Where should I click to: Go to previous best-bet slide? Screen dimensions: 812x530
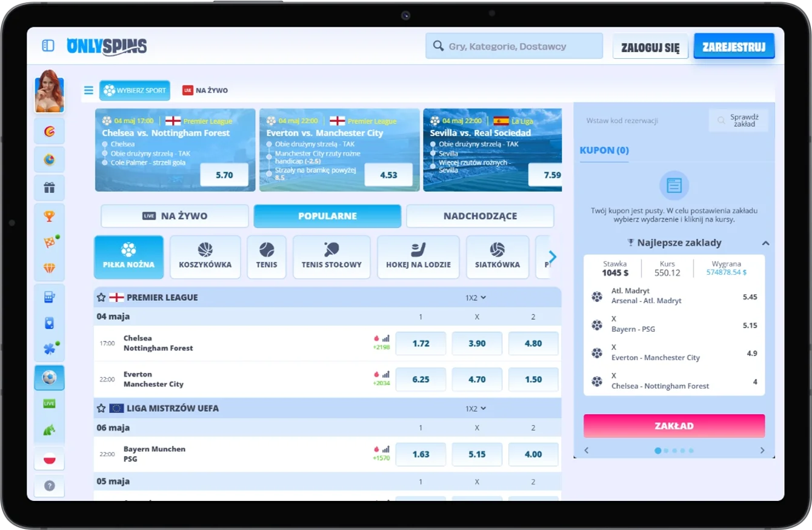586,451
